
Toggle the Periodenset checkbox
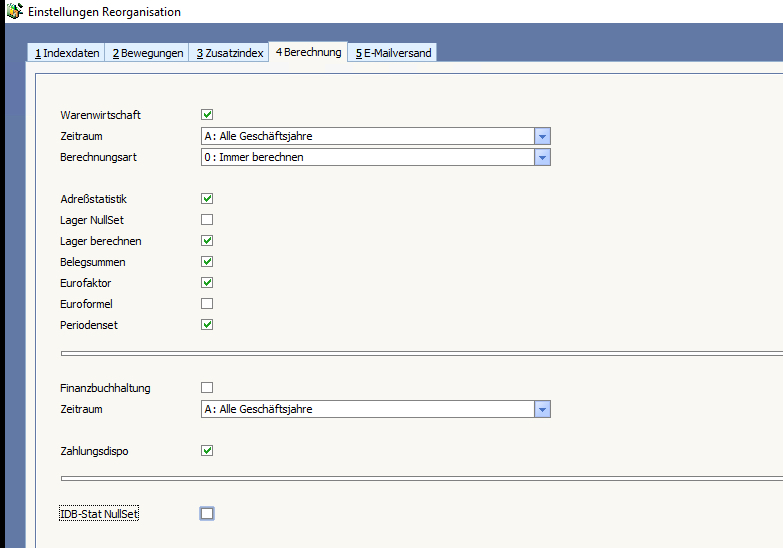(207, 325)
